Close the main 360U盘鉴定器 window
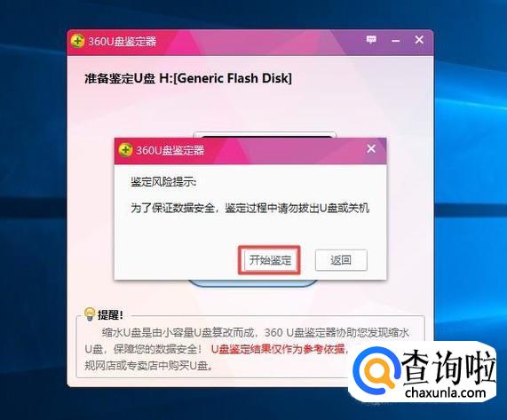 tap(419, 40)
